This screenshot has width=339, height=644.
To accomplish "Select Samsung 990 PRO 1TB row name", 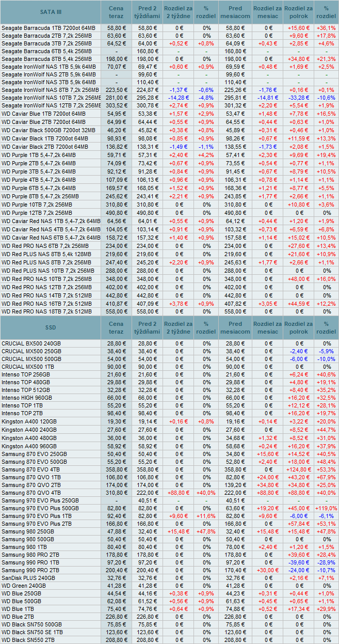I will tap(31, 562).
